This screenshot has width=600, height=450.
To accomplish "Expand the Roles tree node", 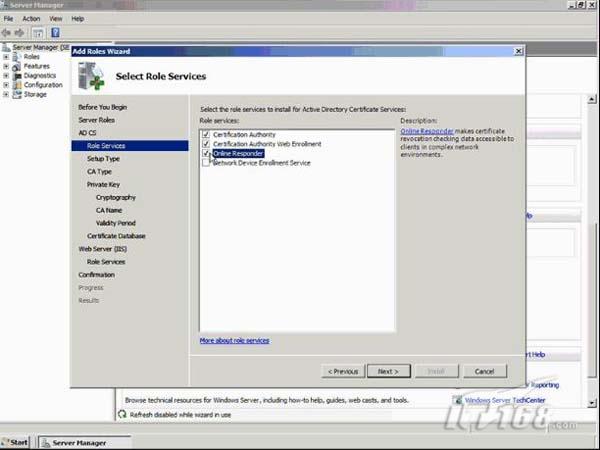I will [6, 57].
